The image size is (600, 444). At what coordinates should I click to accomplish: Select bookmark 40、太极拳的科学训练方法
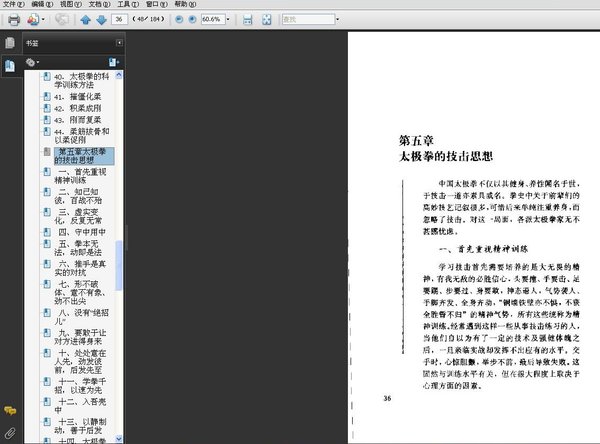(x=82, y=80)
